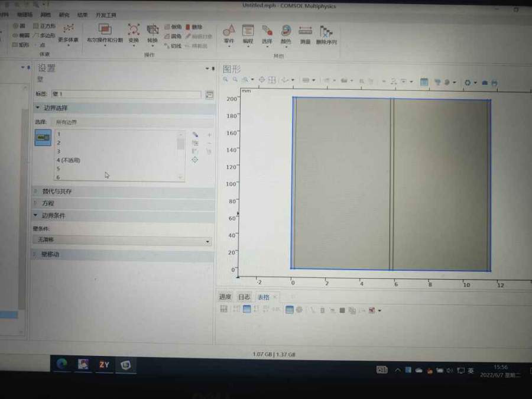Switch to the 表格 tab
532x399 pixels.
point(263,297)
